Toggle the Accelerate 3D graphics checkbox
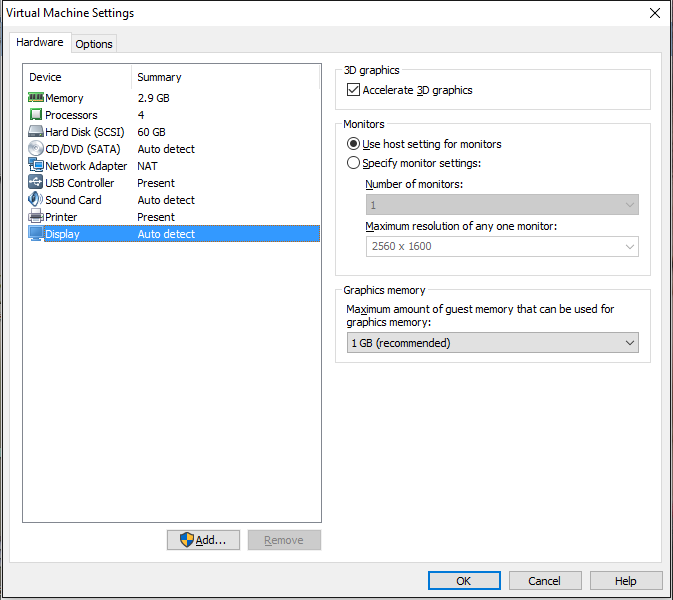 point(353,90)
